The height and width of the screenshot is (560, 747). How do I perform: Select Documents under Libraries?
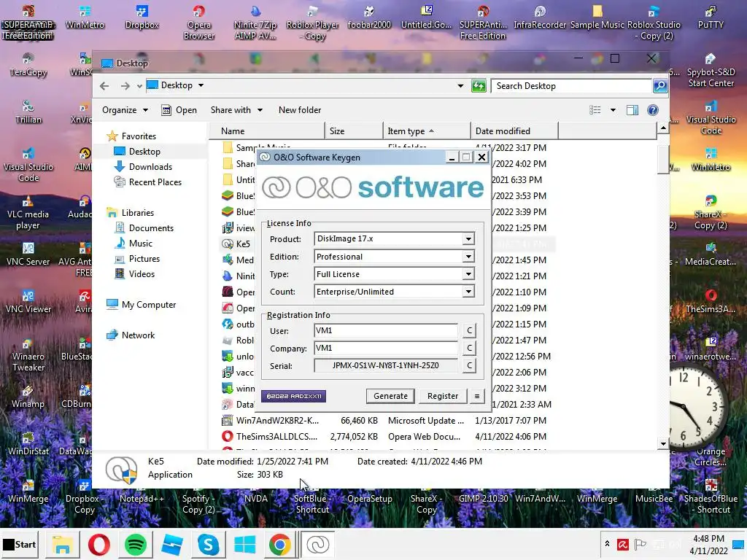click(151, 228)
